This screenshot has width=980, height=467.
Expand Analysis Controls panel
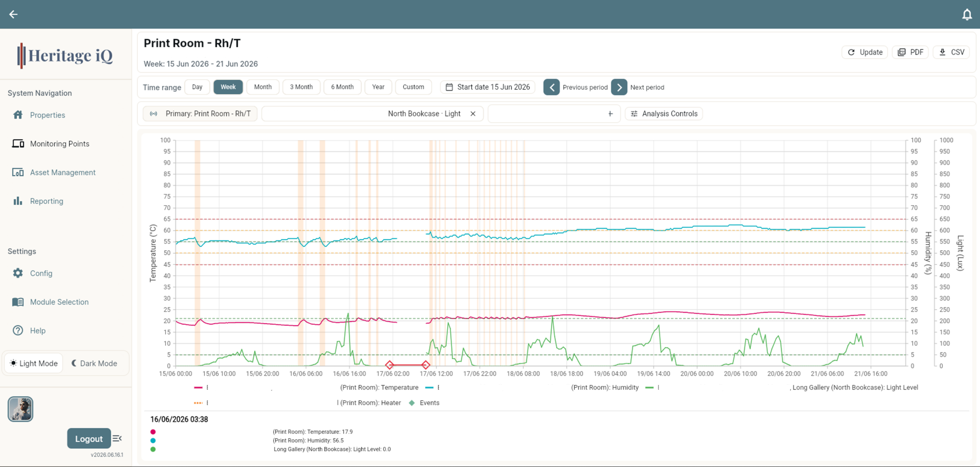tap(664, 114)
